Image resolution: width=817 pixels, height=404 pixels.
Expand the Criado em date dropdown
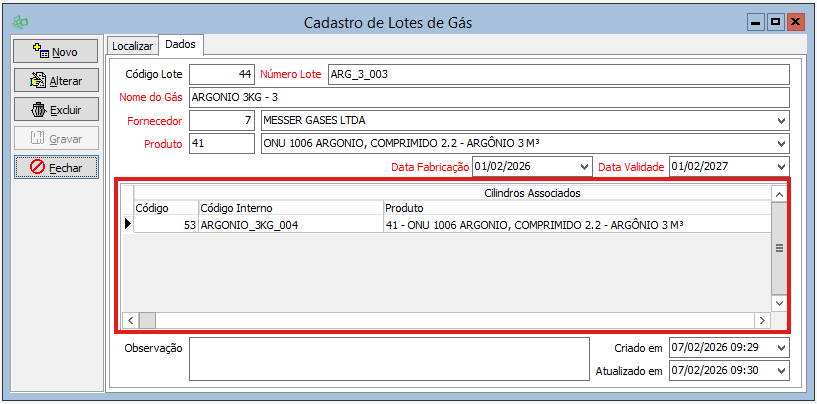click(x=780, y=348)
